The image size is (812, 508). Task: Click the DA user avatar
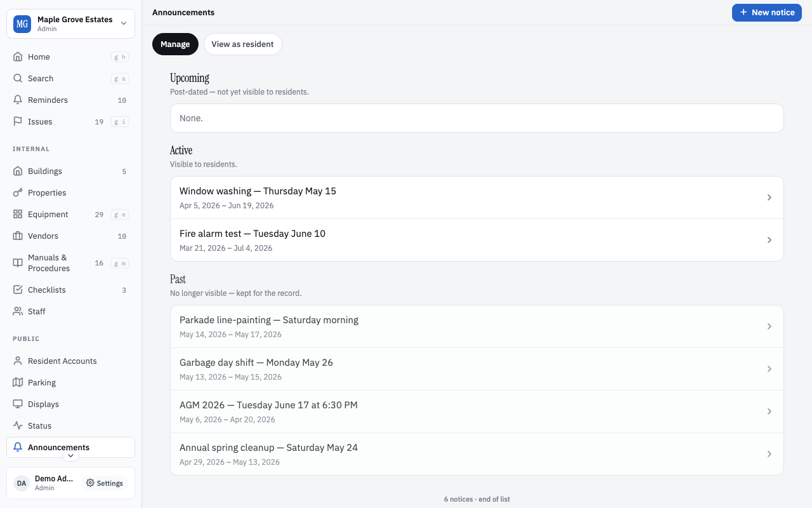pyautogui.click(x=22, y=483)
